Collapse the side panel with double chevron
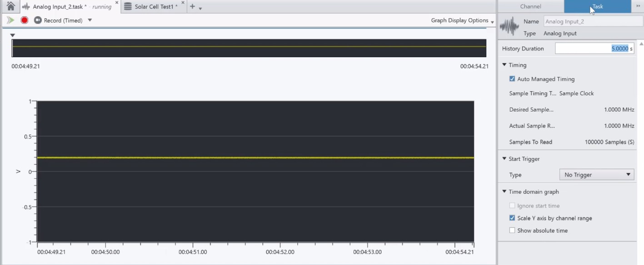This screenshot has height=265, width=644. pos(638,6)
